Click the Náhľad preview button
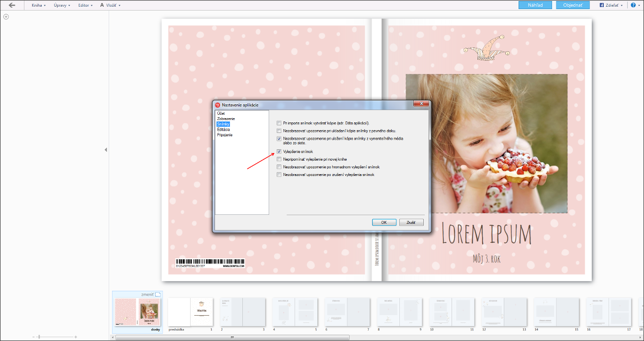 point(535,5)
